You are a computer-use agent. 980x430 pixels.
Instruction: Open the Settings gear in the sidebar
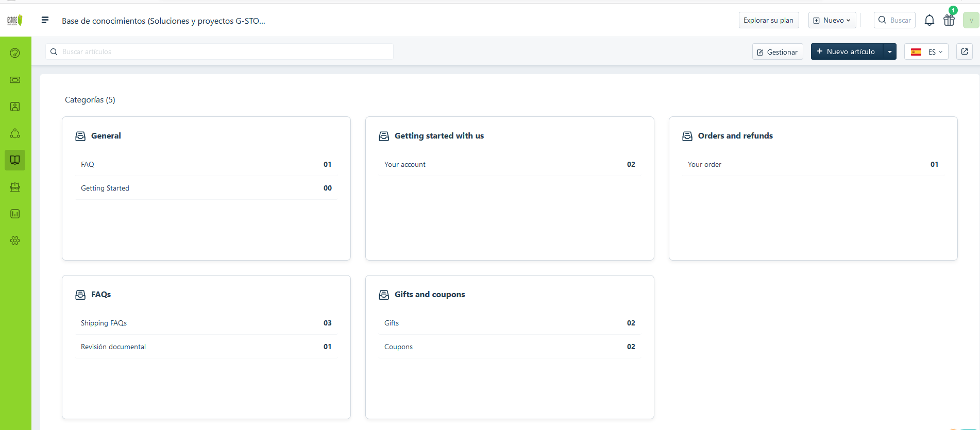[15, 240]
